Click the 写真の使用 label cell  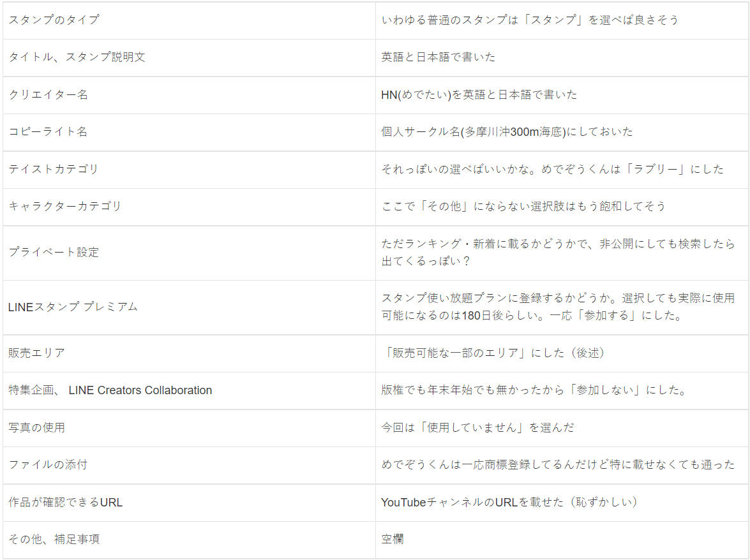click(x=36, y=427)
